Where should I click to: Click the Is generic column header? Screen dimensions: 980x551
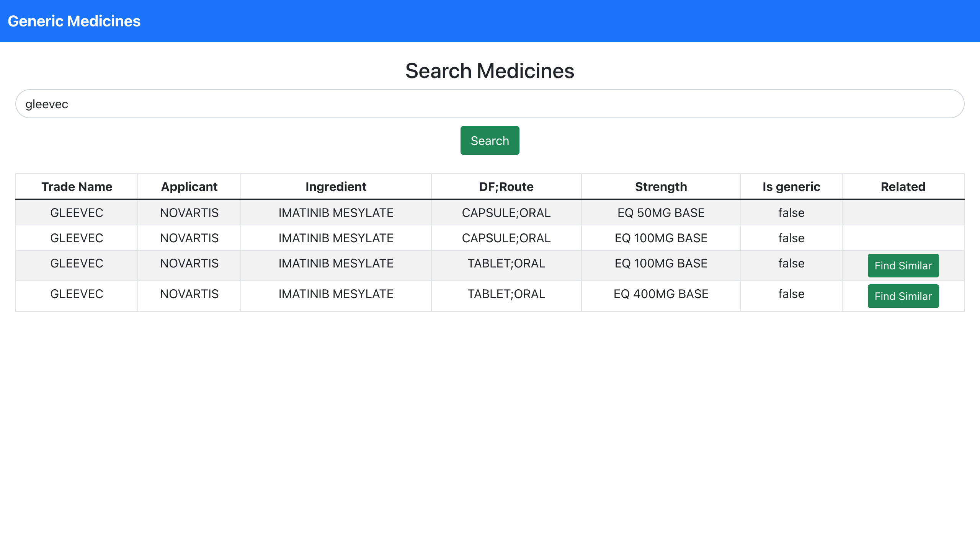tap(791, 187)
